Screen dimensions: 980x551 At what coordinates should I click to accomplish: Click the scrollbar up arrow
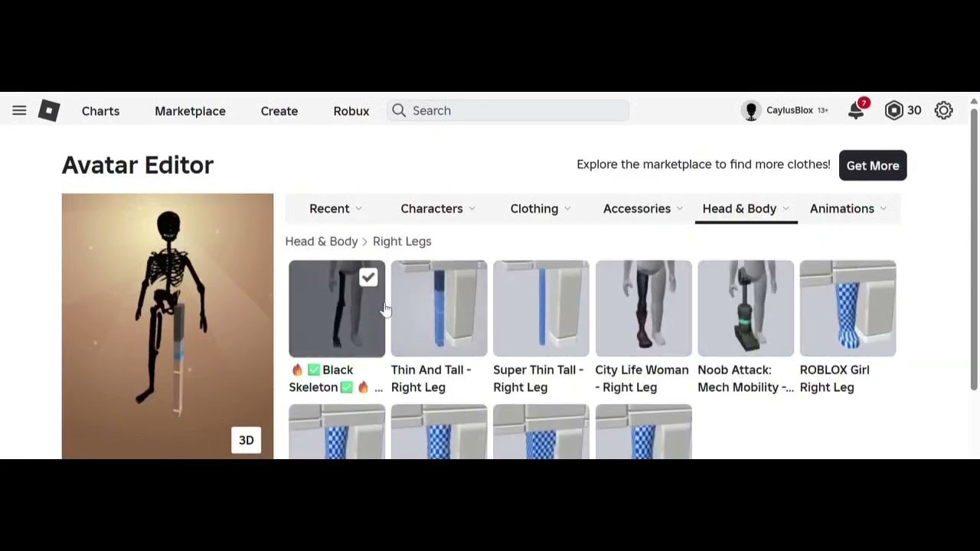coord(974,101)
